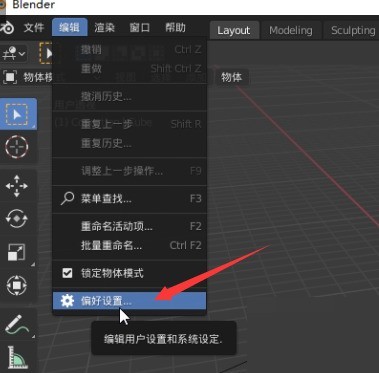Select 撤销 in the edit menu
The width and height of the screenshot is (379, 373).
click(130, 50)
